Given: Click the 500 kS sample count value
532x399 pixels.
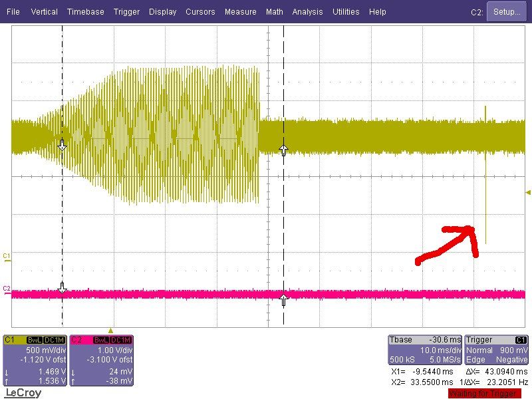Looking at the screenshot, I should (x=402, y=360).
